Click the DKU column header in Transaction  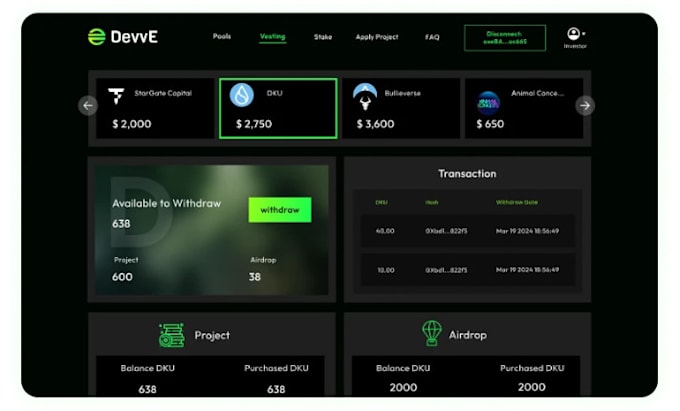point(381,202)
